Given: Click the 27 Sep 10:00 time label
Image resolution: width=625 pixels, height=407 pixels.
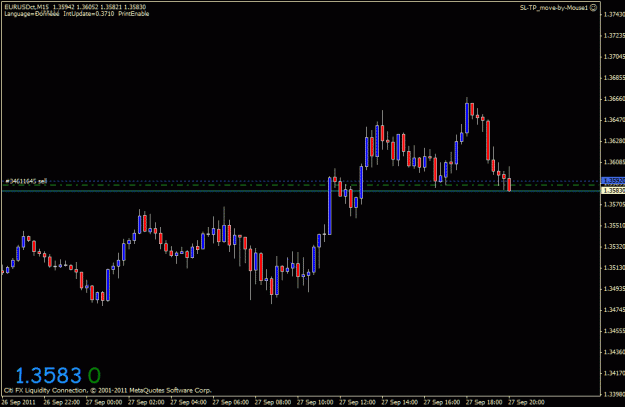Looking at the screenshot, I should [315, 402].
